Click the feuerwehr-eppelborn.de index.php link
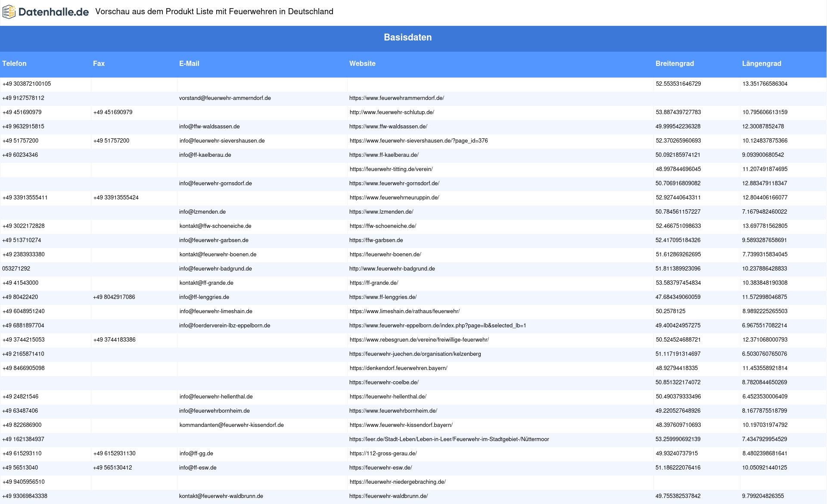Screen dimensions: 827x504 [x=438, y=326]
